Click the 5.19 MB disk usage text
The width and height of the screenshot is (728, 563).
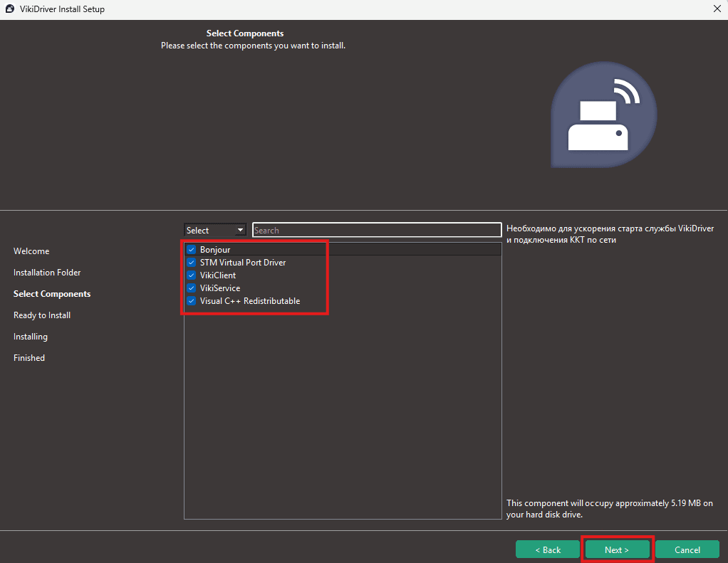[x=610, y=509]
